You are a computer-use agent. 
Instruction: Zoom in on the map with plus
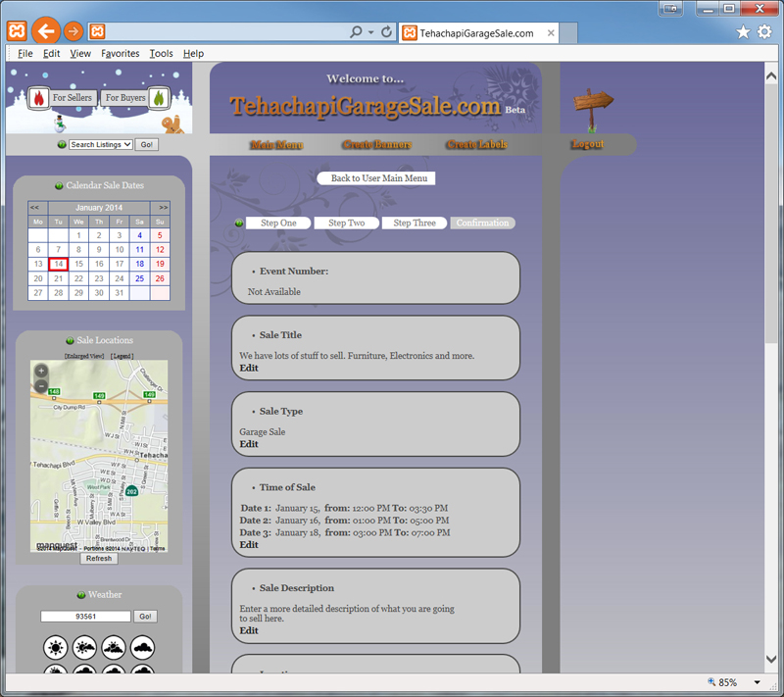[x=41, y=371]
